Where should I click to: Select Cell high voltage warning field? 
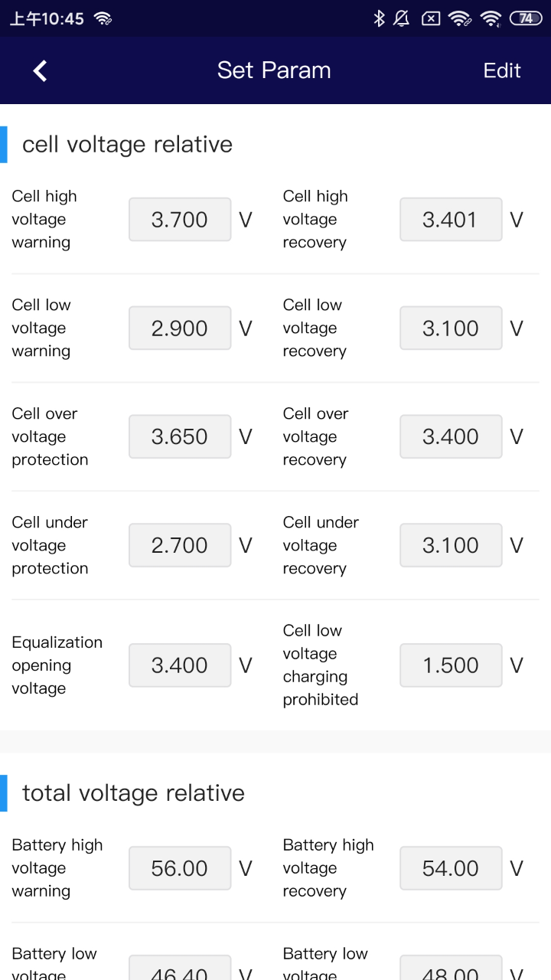pyautogui.click(x=180, y=220)
